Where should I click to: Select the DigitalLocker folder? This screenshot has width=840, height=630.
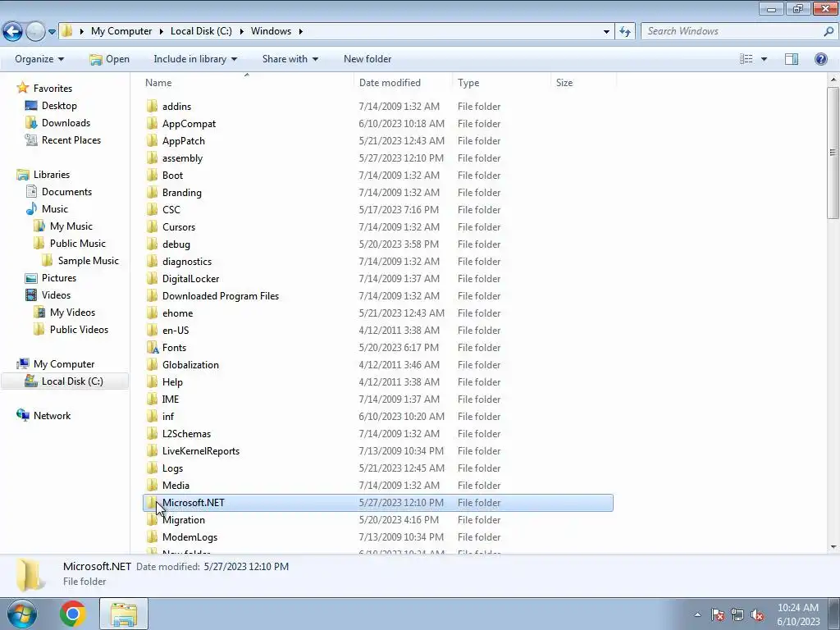190,279
